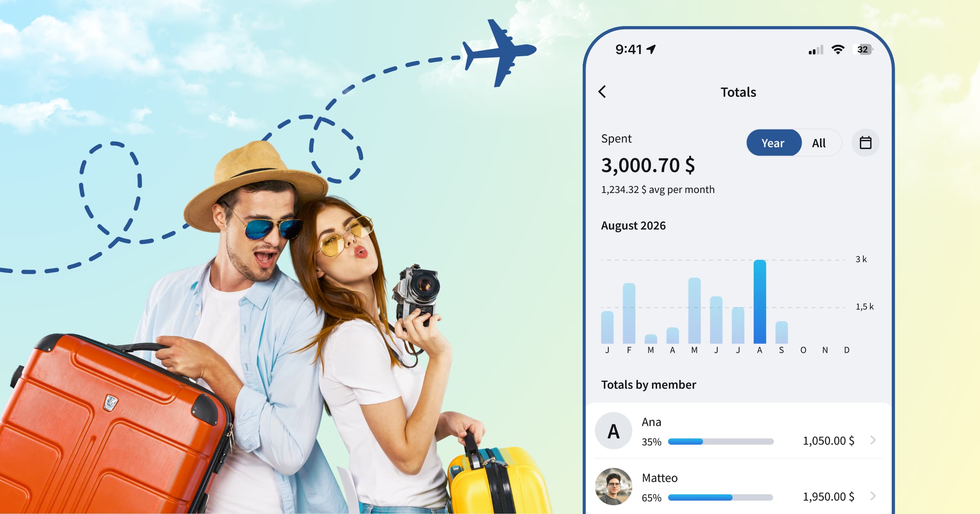Select the May bar in chart
Viewport: 980px width, 514px height.
(694, 310)
